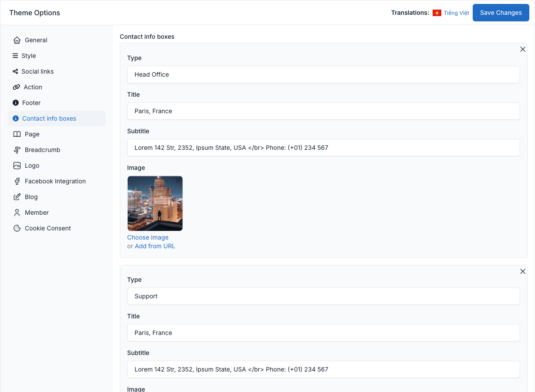Open the Logo settings

coord(57,166)
